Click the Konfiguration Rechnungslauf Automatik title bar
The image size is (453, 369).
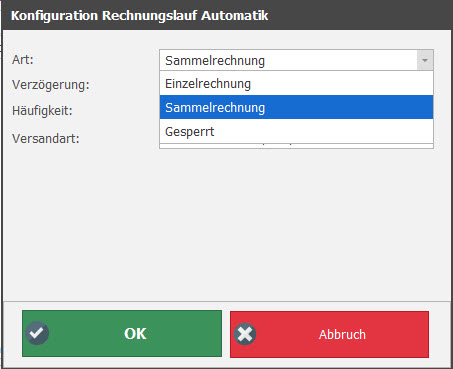click(x=226, y=15)
